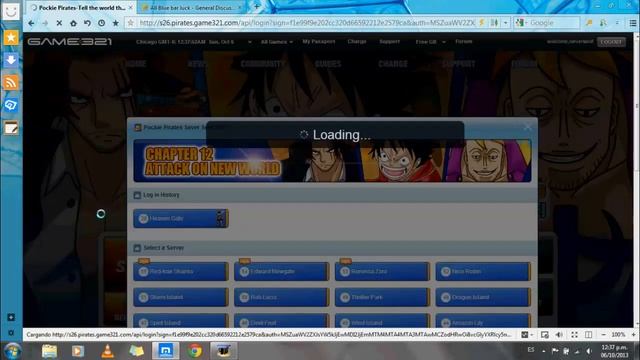Open favorites with the star toolbar icon
Screen dimensions: 640x360
pyautogui.click(x=116, y=23)
